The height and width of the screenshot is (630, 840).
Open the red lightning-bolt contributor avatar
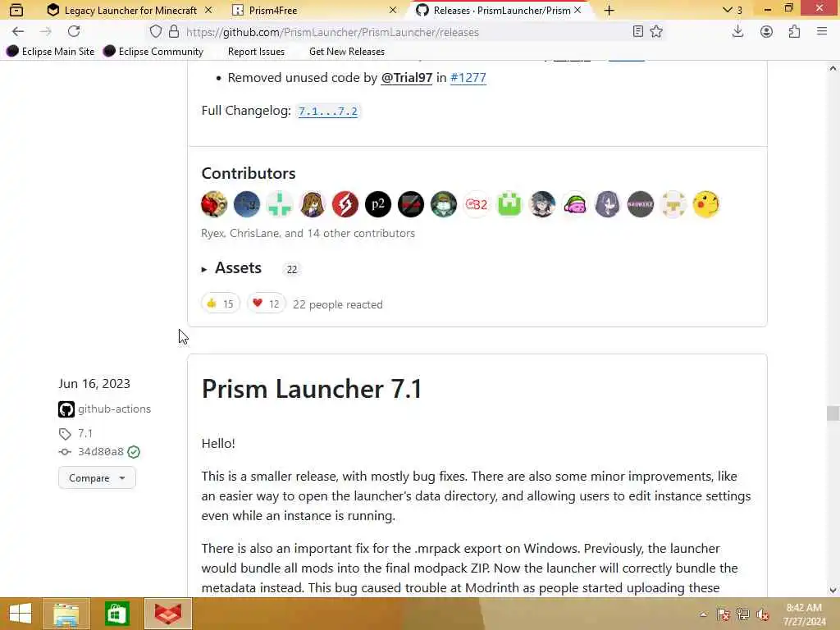345,204
